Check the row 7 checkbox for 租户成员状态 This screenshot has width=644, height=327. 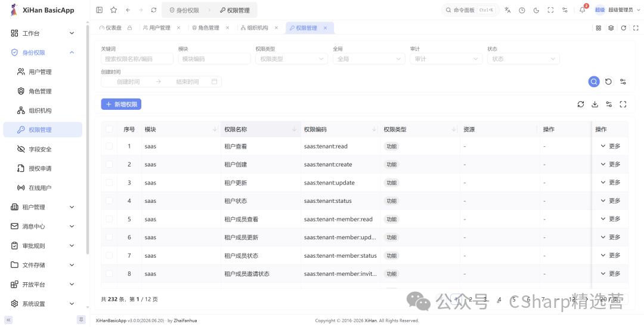pos(109,255)
